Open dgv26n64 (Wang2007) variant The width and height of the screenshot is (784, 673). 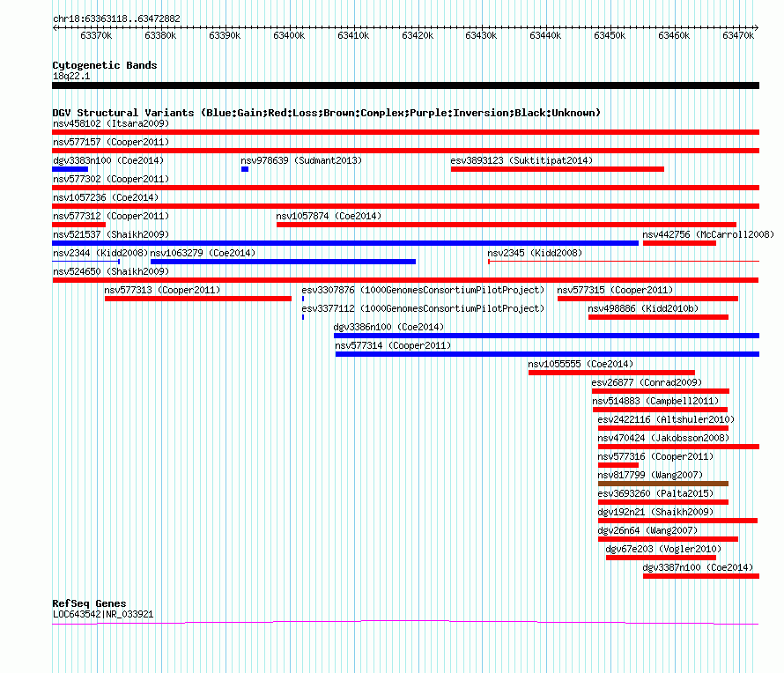coord(647,530)
